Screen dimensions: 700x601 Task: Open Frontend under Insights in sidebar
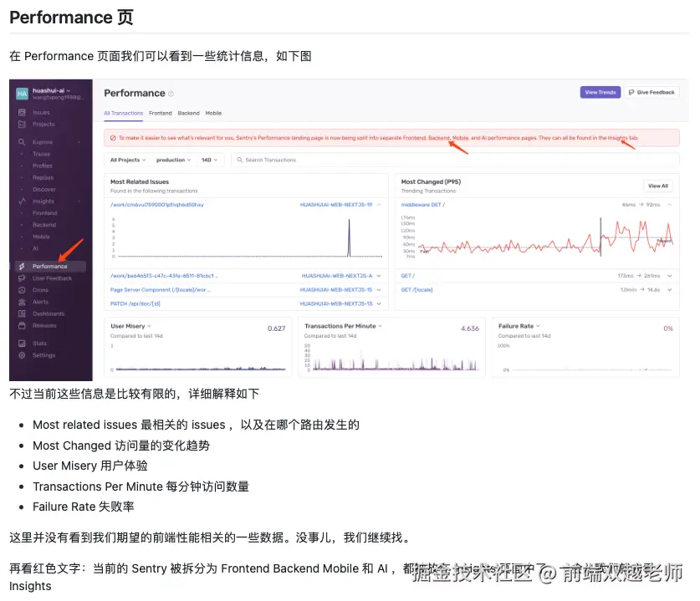tap(44, 213)
